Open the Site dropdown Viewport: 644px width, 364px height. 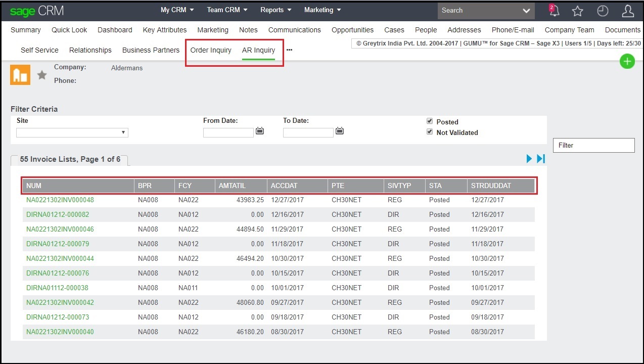(72, 132)
